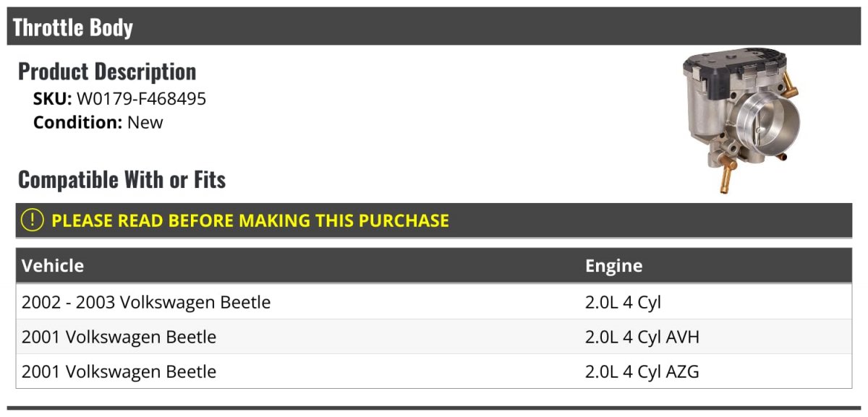Open the throttle body product image
Screen dimensions: 868x417
(x=736, y=119)
